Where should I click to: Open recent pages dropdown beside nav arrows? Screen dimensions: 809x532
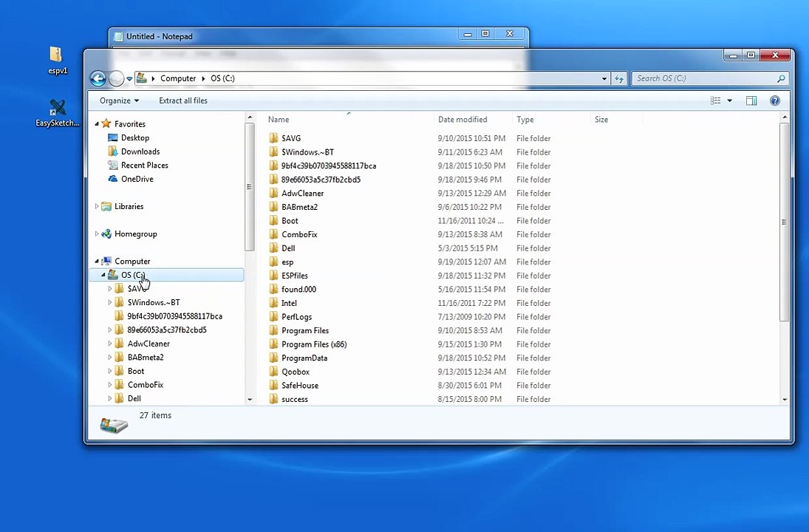click(x=129, y=79)
